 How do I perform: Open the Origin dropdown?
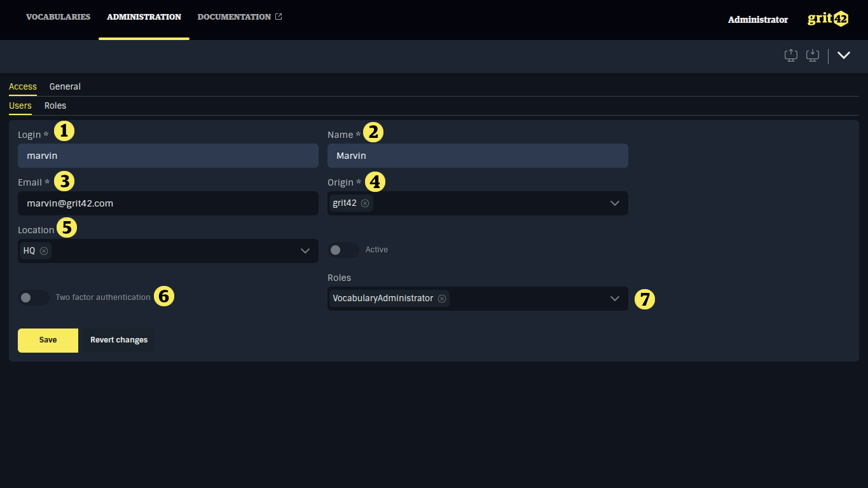pos(614,203)
